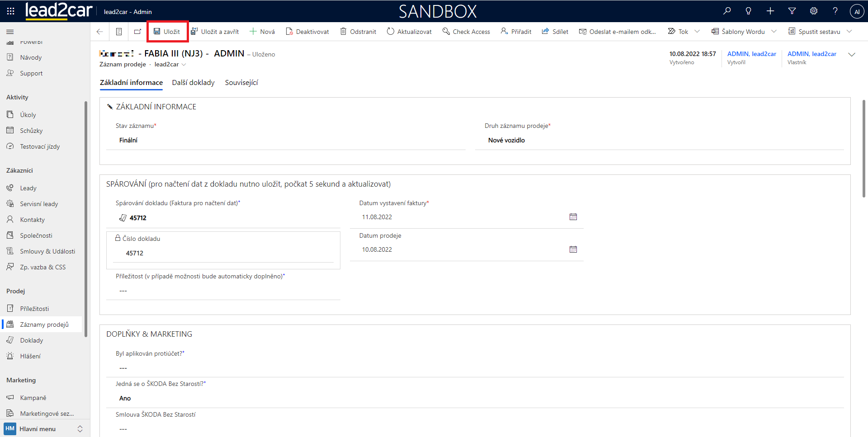Viewport: 868px width, 437px height.
Task: Click the back arrow in command bar
Action: [x=100, y=32]
